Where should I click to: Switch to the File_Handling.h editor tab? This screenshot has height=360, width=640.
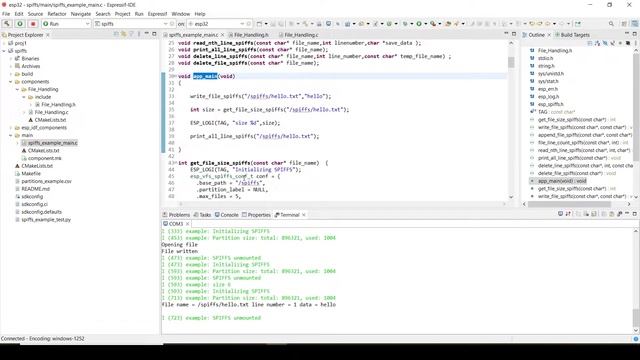[249, 35]
